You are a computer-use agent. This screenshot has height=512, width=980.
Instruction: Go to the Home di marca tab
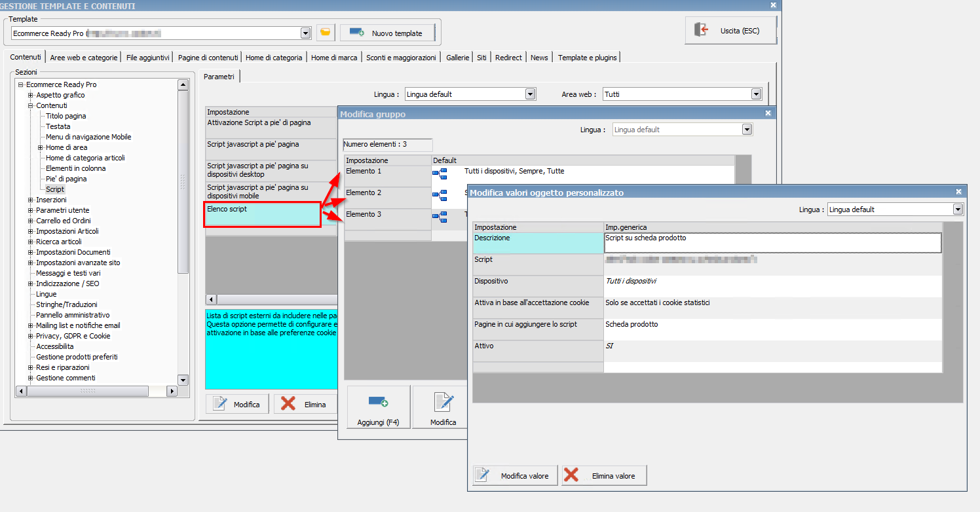(x=334, y=58)
